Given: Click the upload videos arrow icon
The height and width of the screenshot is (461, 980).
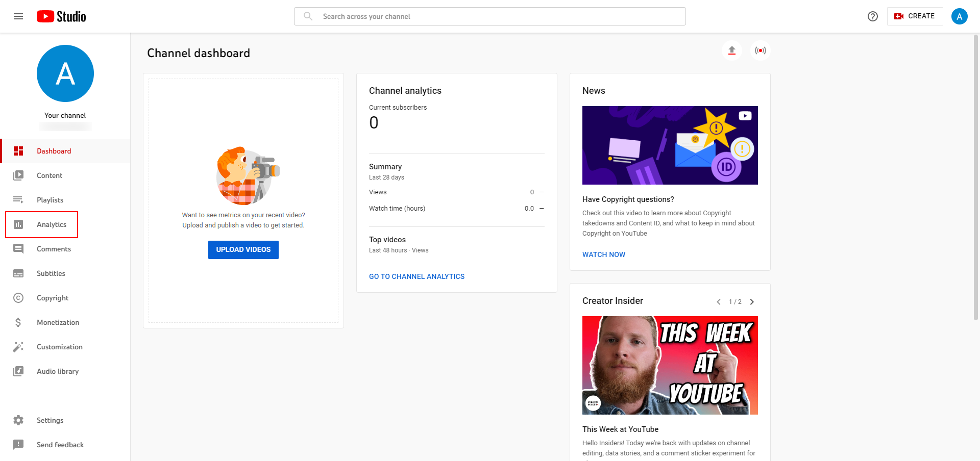Looking at the screenshot, I should (x=732, y=50).
